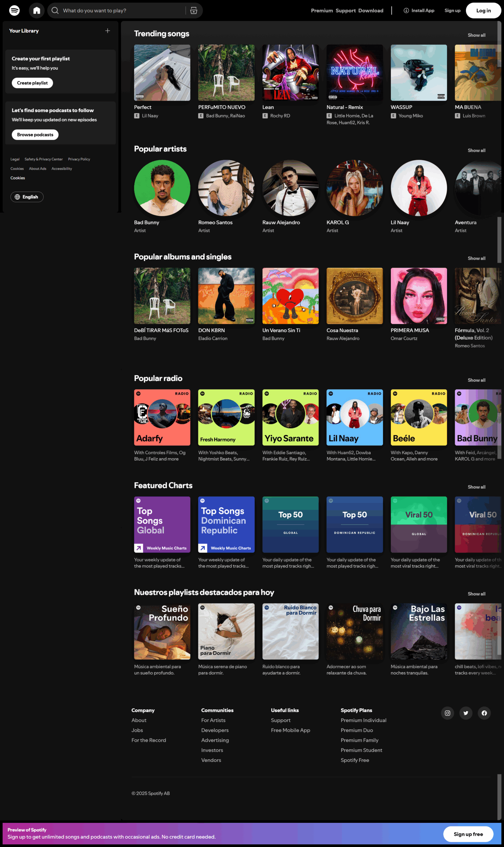
Task: Click the Sign up free button
Action: 468,834
